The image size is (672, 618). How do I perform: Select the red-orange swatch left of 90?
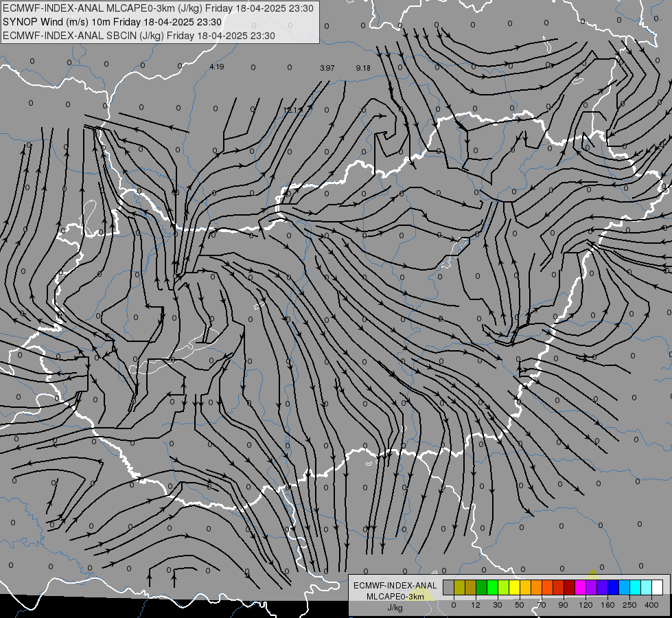pyautogui.click(x=548, y=587)
